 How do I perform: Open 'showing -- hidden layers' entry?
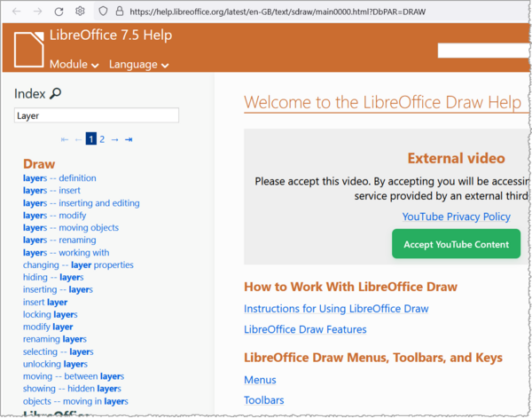(72, 389)
